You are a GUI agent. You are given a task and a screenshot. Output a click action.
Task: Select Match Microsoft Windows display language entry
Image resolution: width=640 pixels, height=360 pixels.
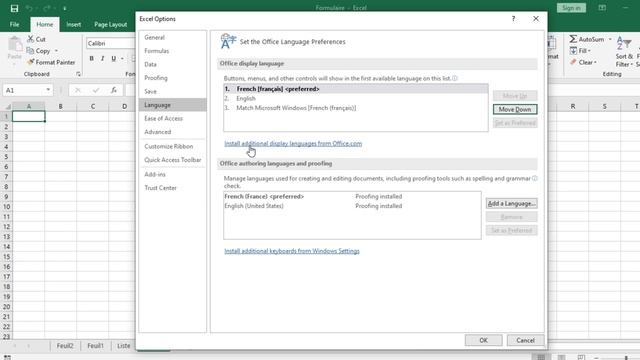(356, 108)
